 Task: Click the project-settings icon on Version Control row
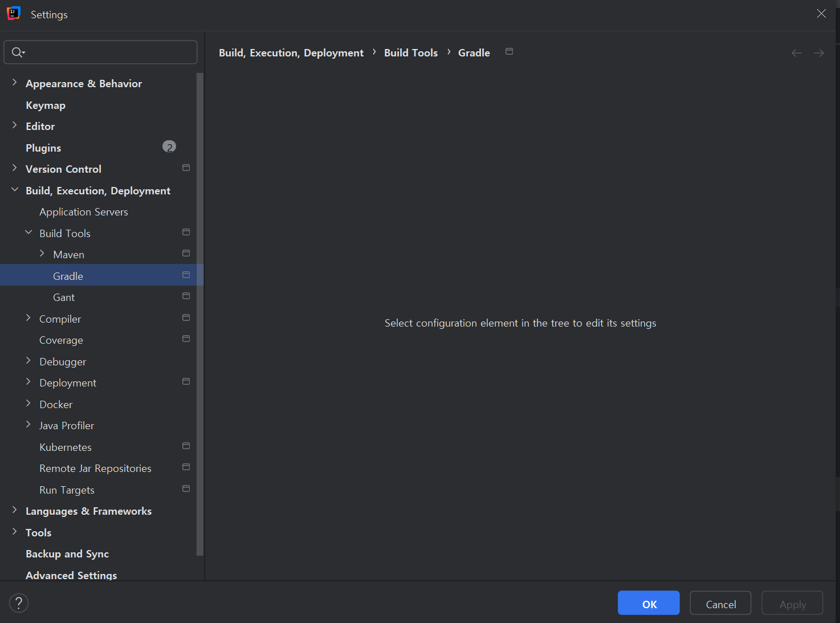tap(186, 168)
